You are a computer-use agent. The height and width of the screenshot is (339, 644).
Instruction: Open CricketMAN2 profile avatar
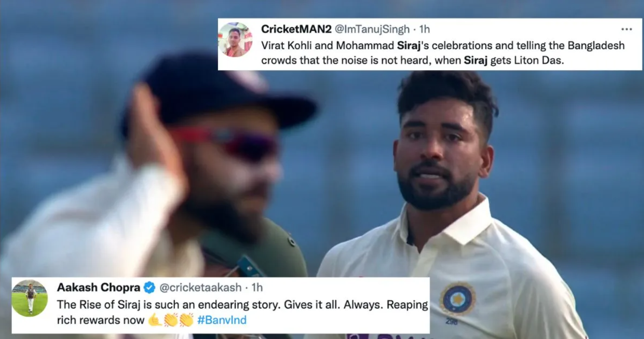pyautogui.click(x=235, y=40)
